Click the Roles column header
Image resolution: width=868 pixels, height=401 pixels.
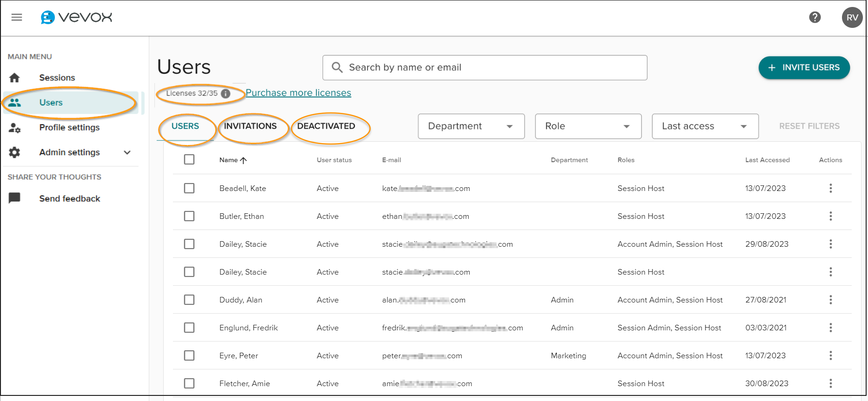(626, 160)
